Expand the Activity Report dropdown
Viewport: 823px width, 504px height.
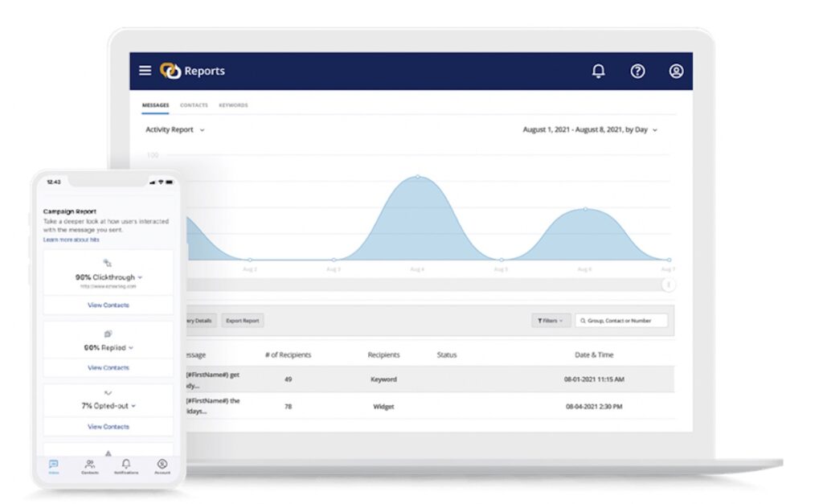click(x=174, y=129)
